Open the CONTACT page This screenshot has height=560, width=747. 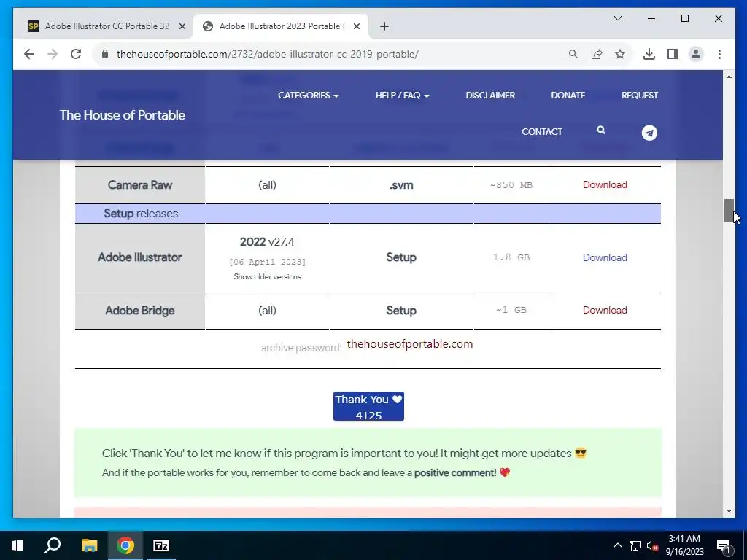tap(542, 131)
